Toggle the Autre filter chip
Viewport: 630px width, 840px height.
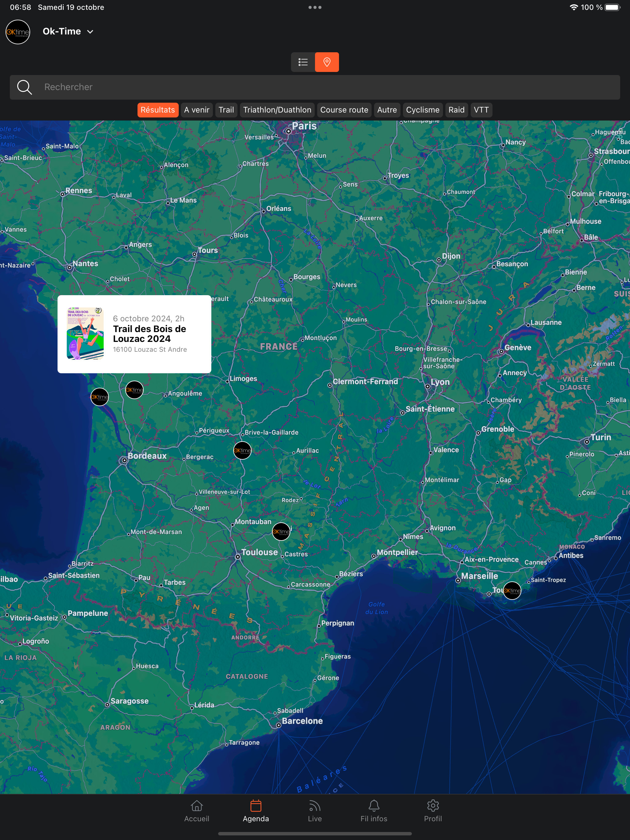click(x=387, y=110)
